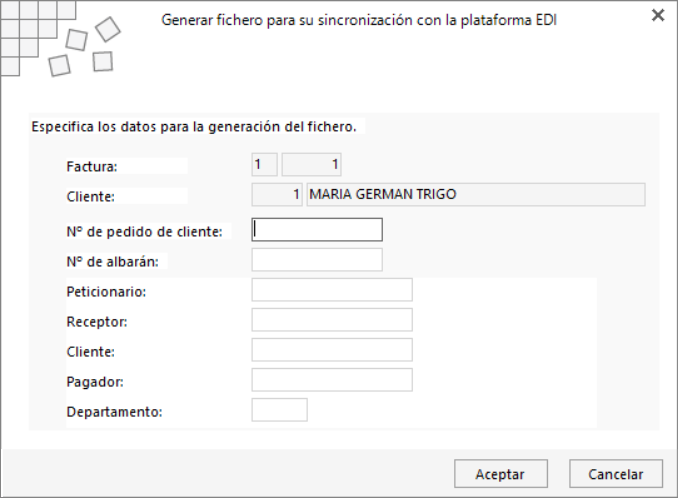This screenshot has height=498, width=678.
Task: Click the Aceptar button
Action: pos(501,474)
